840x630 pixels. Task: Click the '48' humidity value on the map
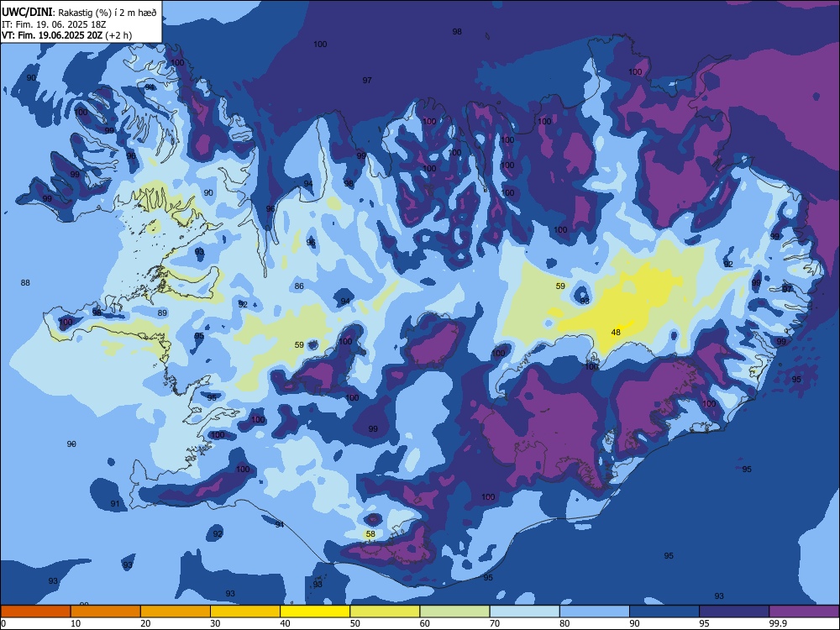616,332
